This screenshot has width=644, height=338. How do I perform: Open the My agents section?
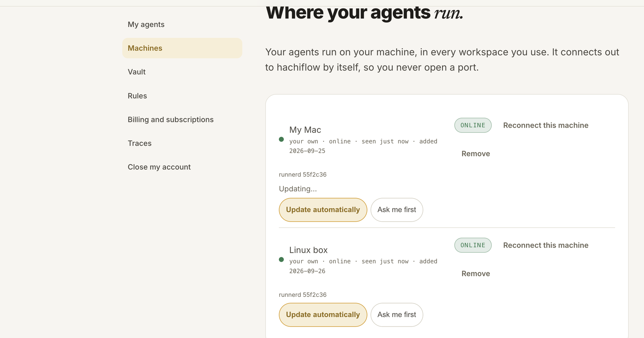coord(146,24)
